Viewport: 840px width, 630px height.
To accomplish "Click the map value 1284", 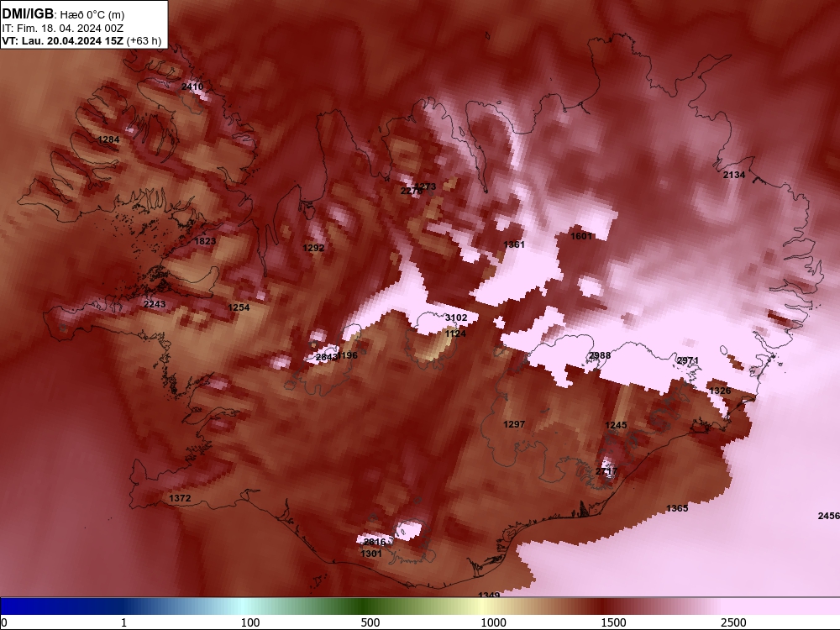I will coord(108,139).
